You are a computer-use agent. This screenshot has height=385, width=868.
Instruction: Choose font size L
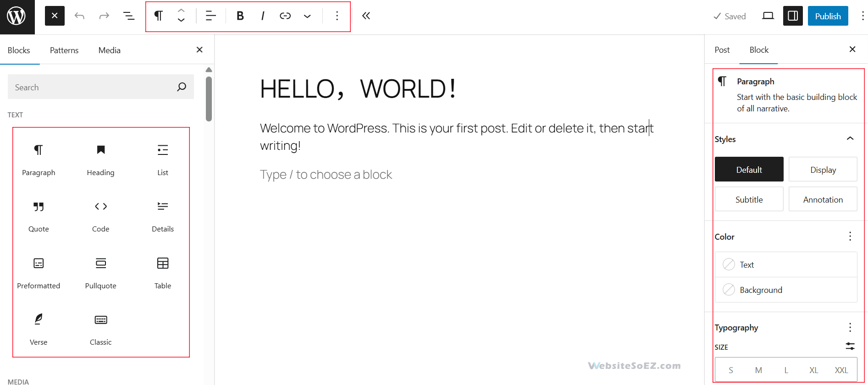[x=786, y=370]
